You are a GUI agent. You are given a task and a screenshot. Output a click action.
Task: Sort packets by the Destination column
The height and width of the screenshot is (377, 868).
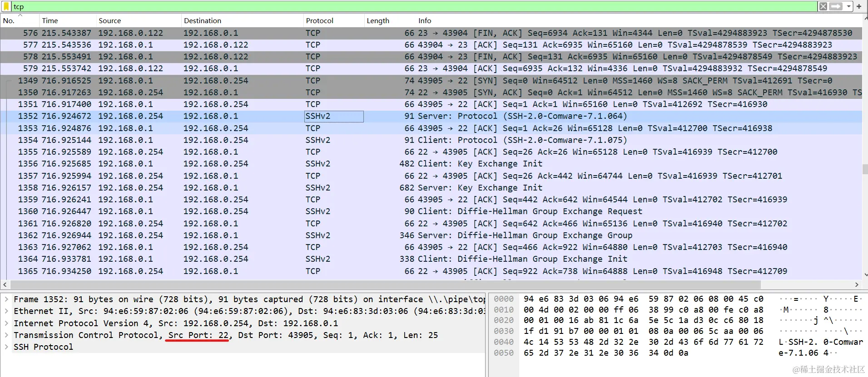[x=242, y=20]
